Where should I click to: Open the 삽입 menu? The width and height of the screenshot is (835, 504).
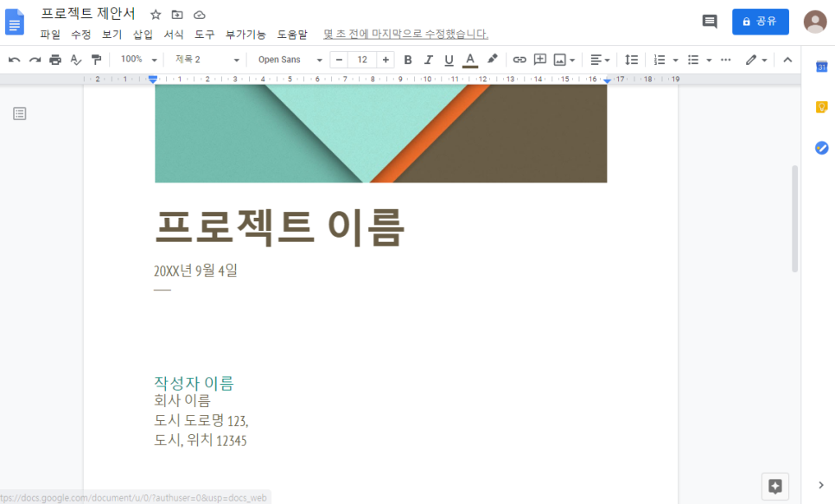click(x=143, y=35)
